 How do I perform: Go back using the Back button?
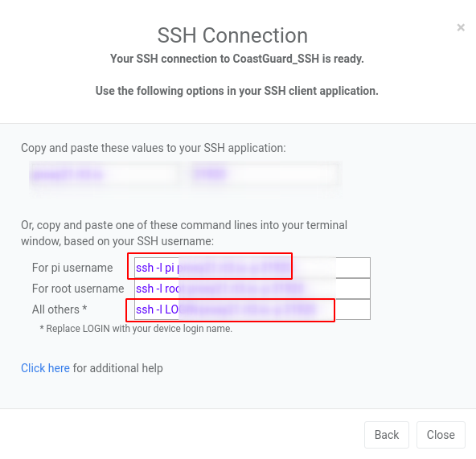click(387, 435)
